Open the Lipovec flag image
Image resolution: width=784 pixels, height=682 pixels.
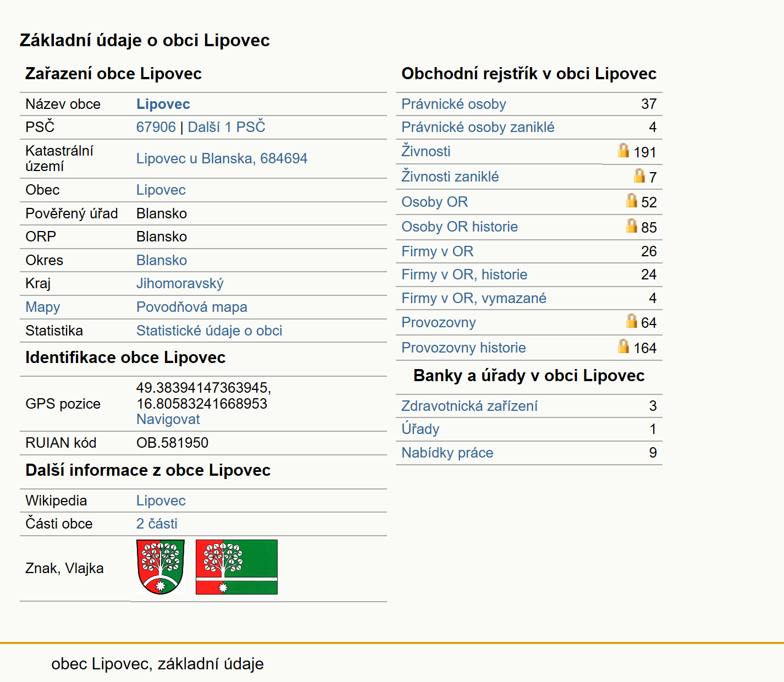(x=236, y=567)
